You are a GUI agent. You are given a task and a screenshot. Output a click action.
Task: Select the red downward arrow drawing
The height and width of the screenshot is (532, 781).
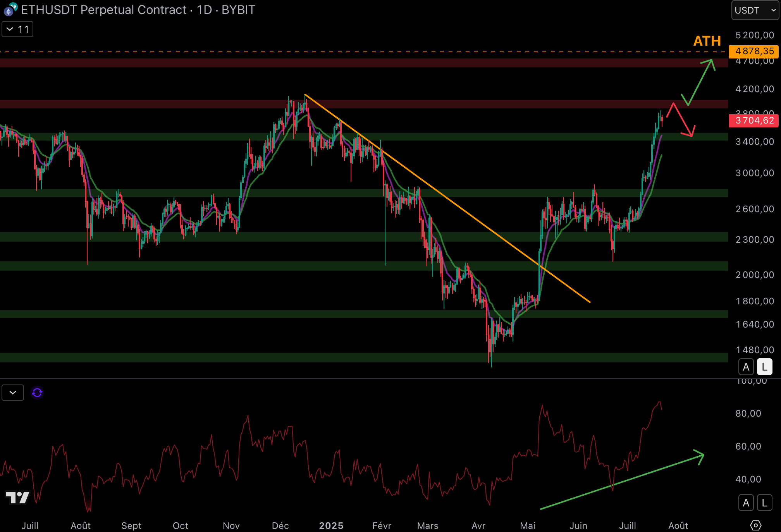click(683, 119)
